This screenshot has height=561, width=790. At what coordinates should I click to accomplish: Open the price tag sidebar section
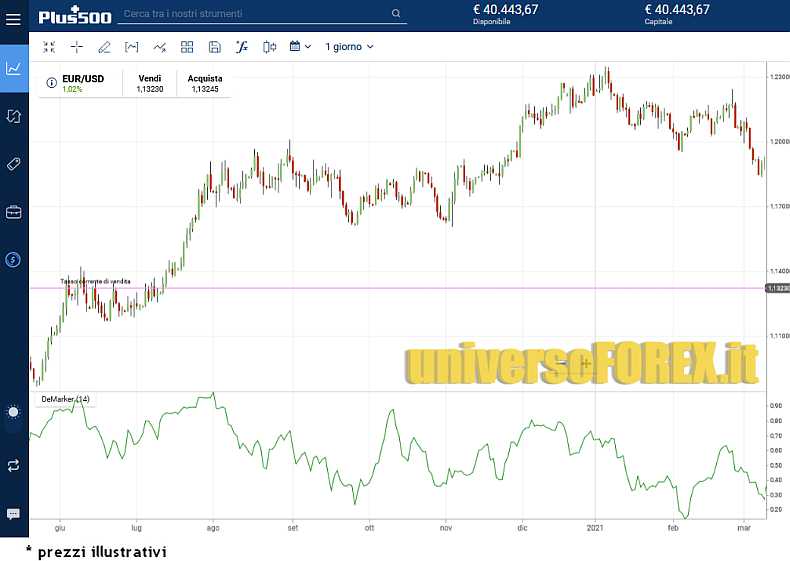pyautogui.click(x=14, y=164)
